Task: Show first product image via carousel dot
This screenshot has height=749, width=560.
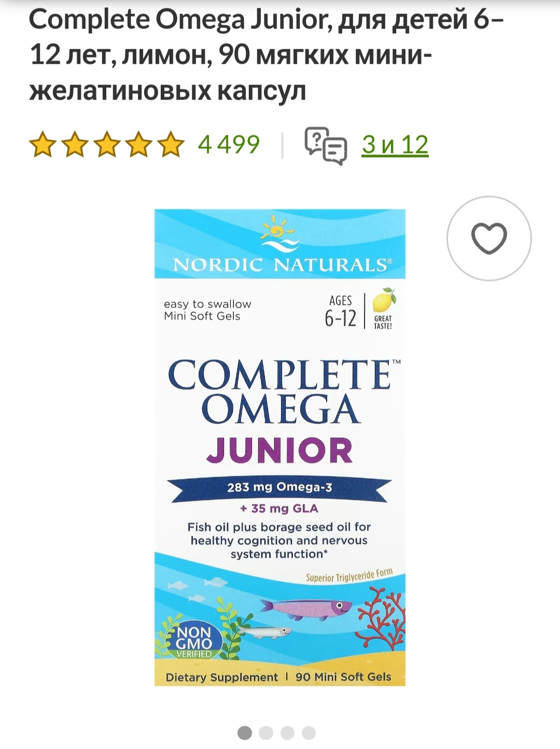Action: click(245, 733)
